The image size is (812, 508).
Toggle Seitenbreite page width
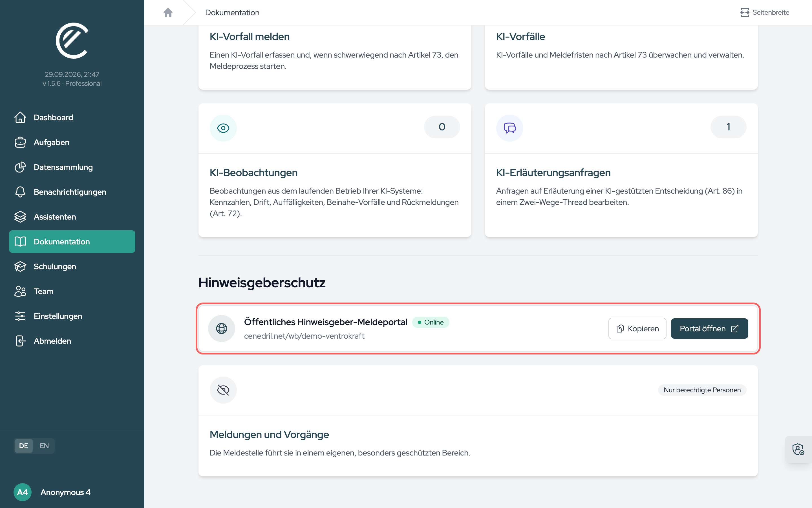tap(765, 12)
